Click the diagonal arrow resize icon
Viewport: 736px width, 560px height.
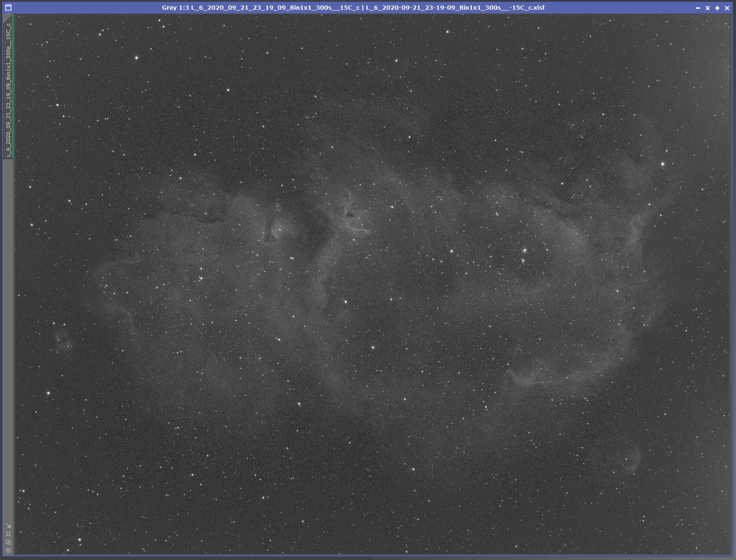(x=8, y=525)
